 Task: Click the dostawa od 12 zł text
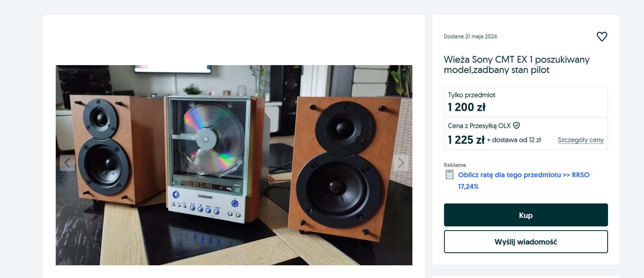[516, 140]
